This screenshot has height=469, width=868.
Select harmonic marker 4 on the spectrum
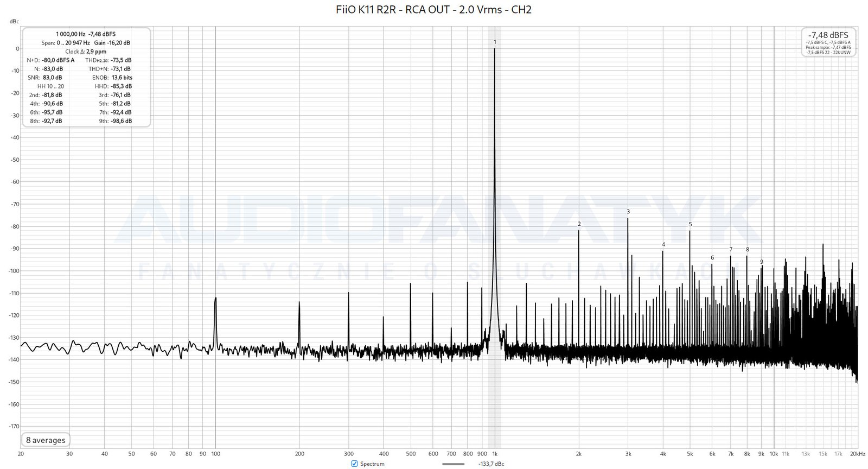coord(663,245)
